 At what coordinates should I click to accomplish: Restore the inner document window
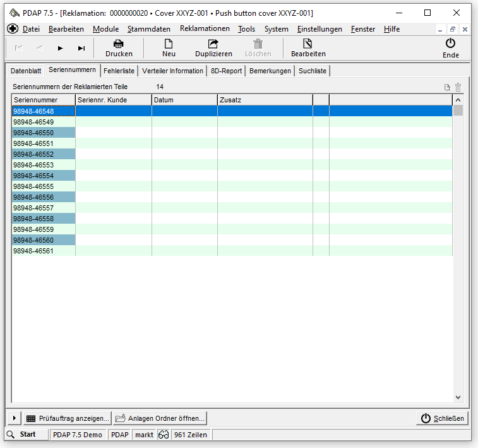click(x=453, y=29)
